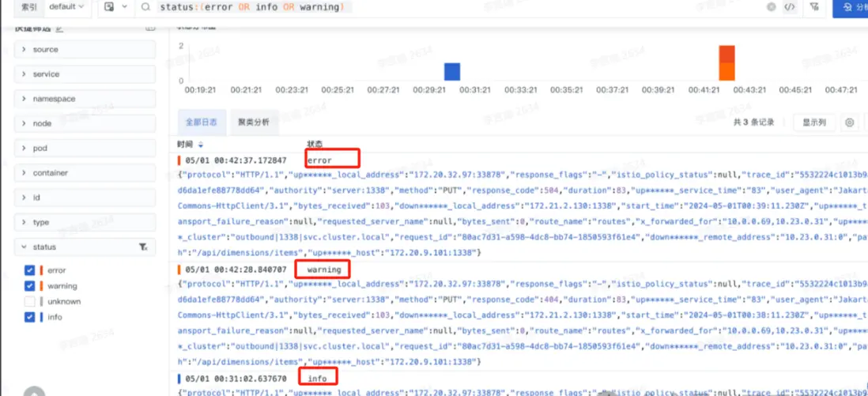Screen dimensions: 868x396
Task: Click the 索引 label
Action: click(x=28, y=6)
